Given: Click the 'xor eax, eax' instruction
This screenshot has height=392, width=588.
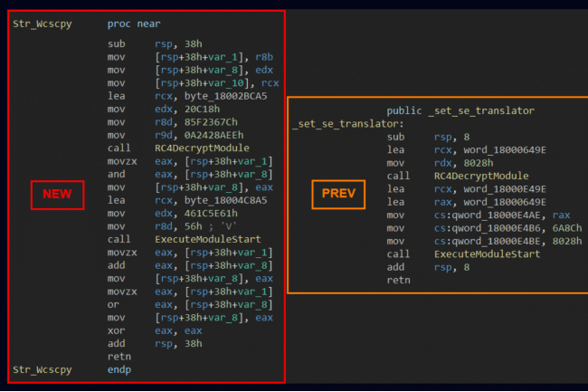Looking at the screenshot, I should (x=155, y=330).
